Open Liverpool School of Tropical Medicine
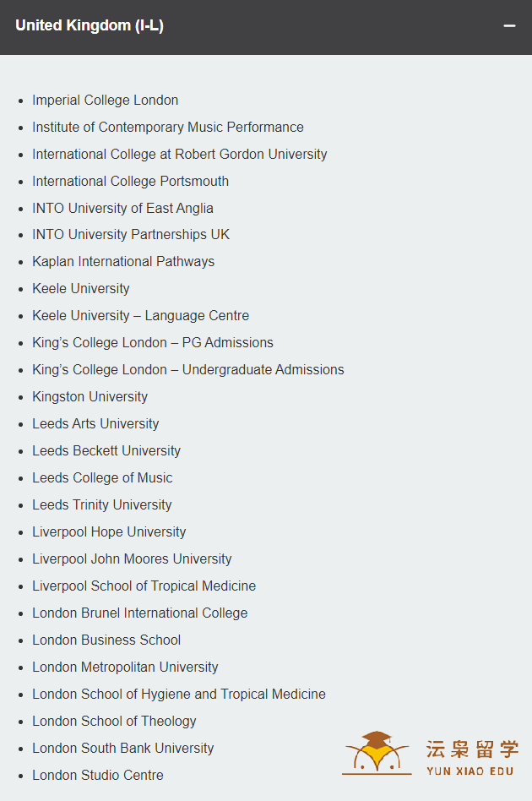Image resolution: width=532 pixels, height=801 pixels. (144, 586)
